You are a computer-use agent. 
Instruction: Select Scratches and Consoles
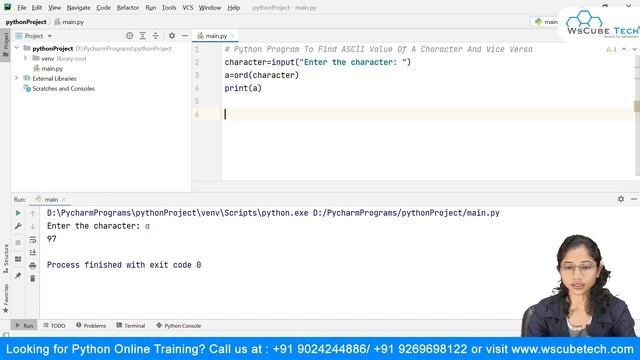tap(59, 89)
